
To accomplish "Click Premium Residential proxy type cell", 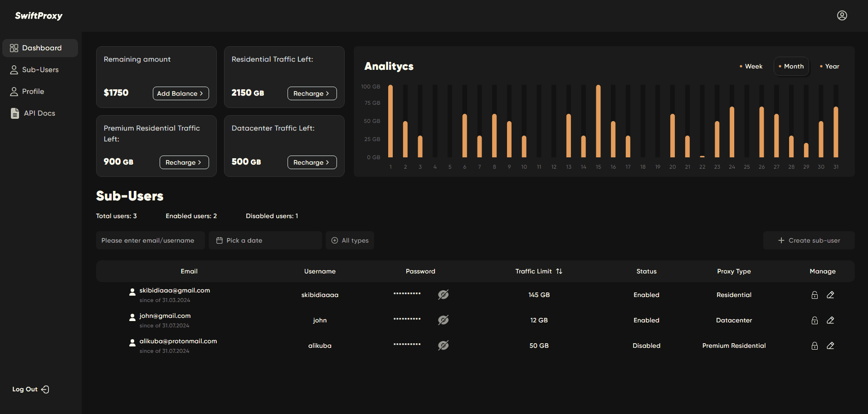I will tap(734, 346).
